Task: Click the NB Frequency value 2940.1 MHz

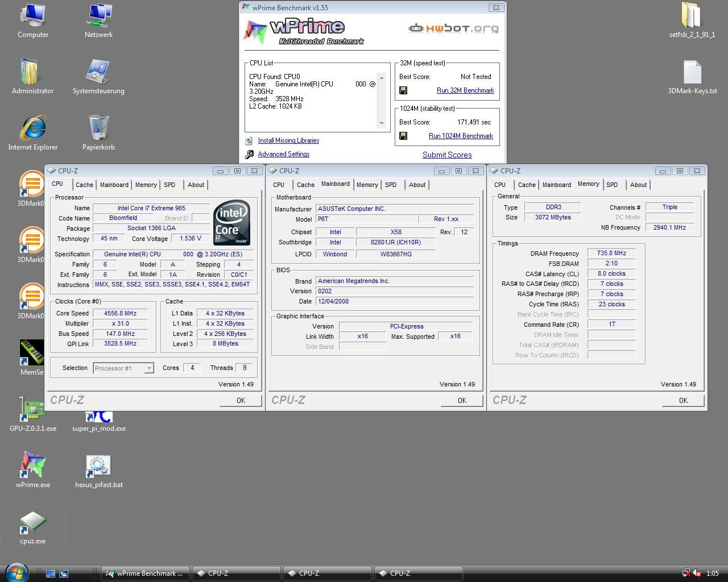Action: 669,227
